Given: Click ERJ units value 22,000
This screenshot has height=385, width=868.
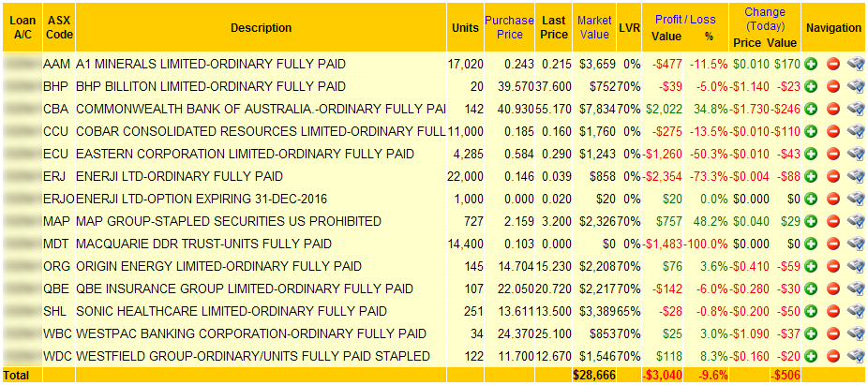Looking at the screenshot, I should (x=465, y=176).
